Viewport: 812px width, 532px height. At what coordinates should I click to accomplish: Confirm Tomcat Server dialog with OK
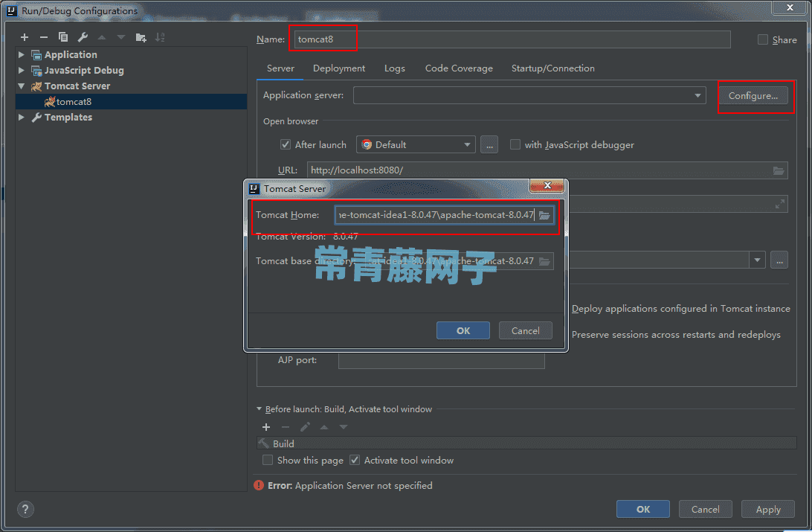coord(463,330)
